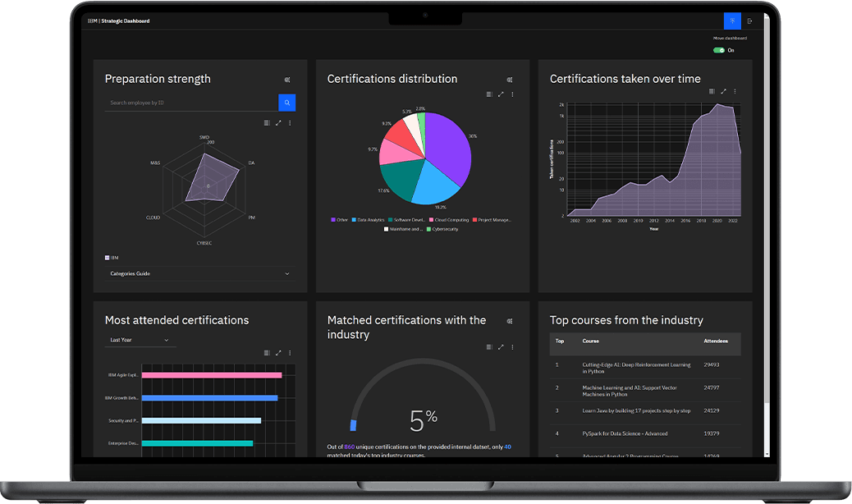852x504 pixels.
Task: Show table view for Most attended certifications
Action: tap(267, 353)
